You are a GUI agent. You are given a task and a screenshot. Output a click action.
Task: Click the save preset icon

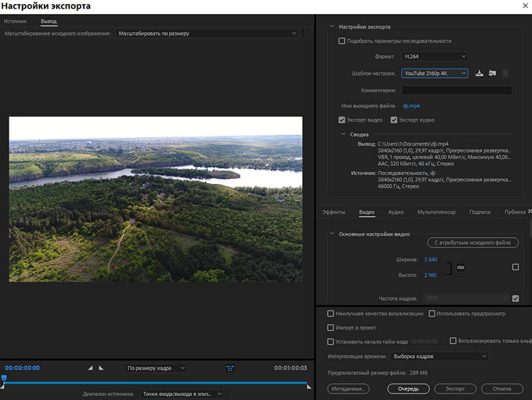click(x=479, y=73)
